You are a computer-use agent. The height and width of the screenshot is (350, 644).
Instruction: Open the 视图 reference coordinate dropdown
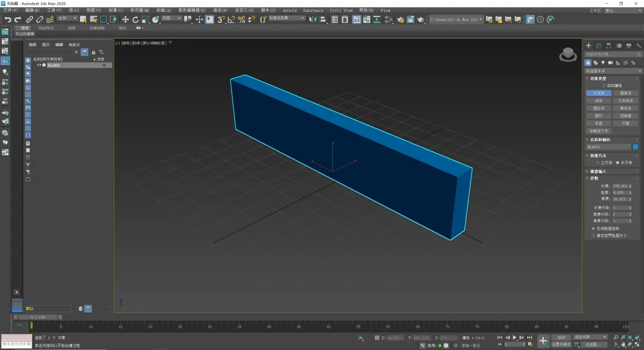tap(172, 18)
